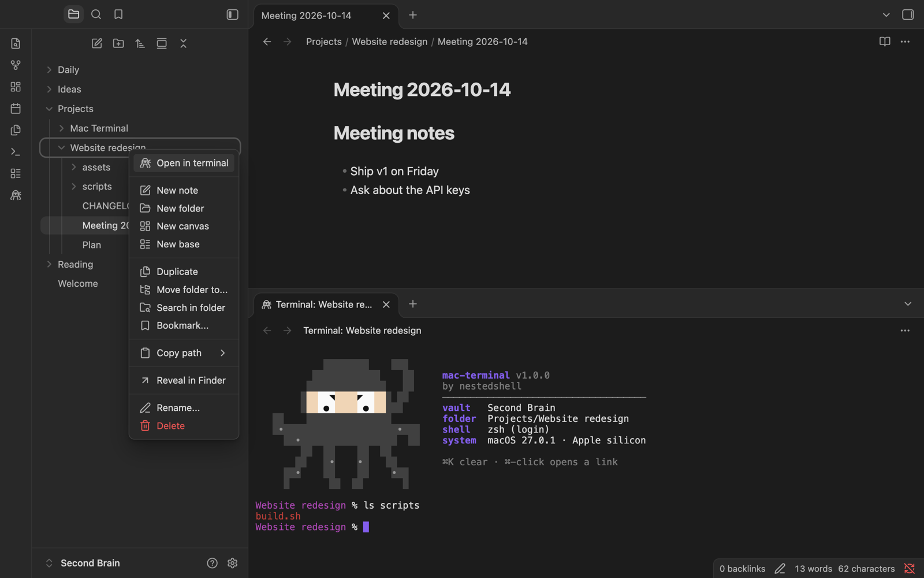Open the canvas ribbon icon
This screenshot has width=924, height=578.
[x=16, y=87]
